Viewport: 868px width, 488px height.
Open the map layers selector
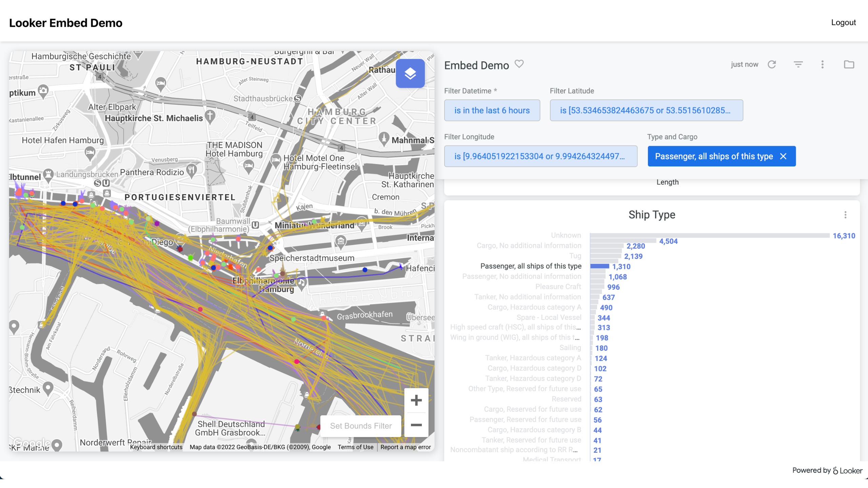pos(410,73)
